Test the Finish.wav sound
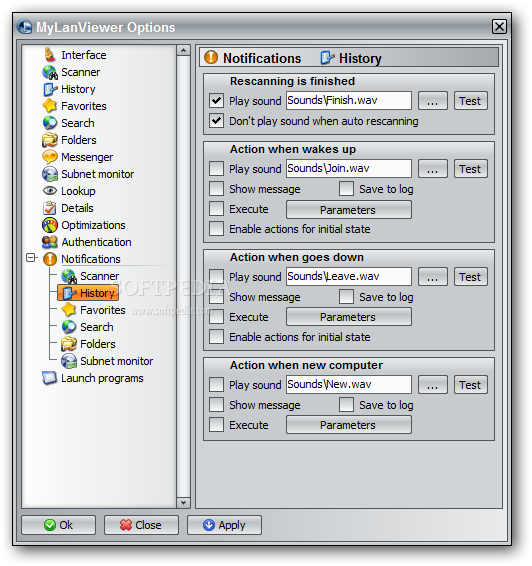Screen dimensions: 532x566 471,101
